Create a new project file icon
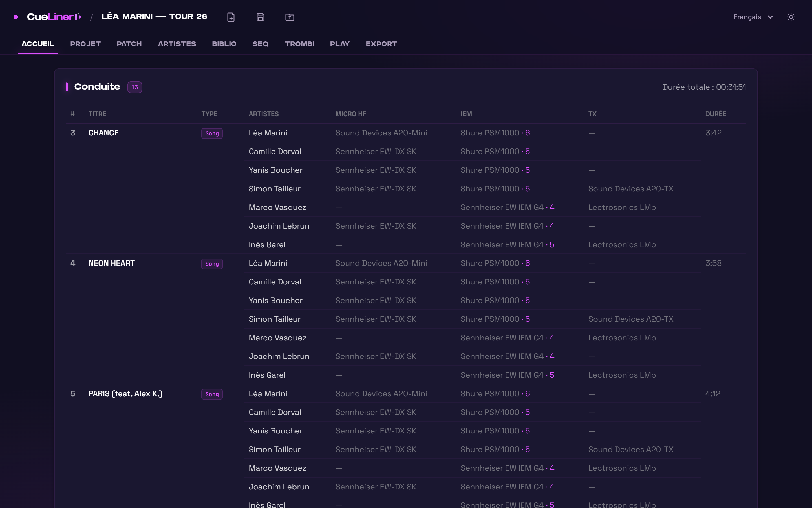The image size is (812, 508). [x=231, y=17]
